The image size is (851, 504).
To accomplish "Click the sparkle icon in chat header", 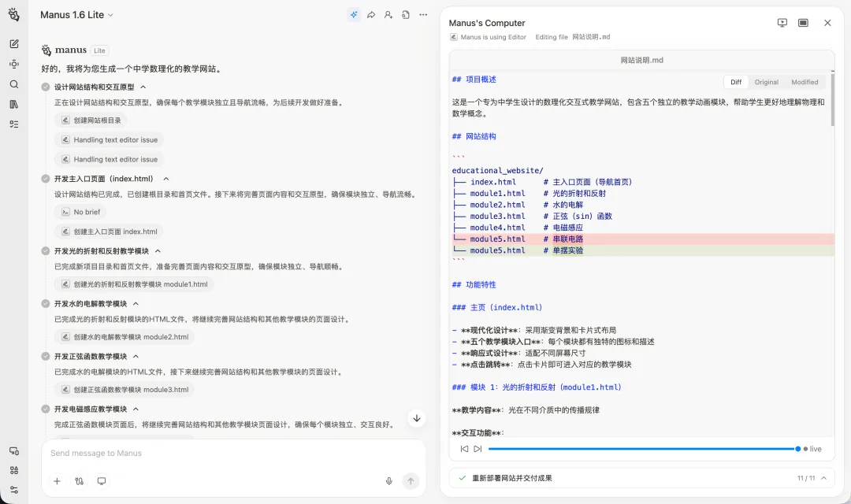I will [353, 15].
